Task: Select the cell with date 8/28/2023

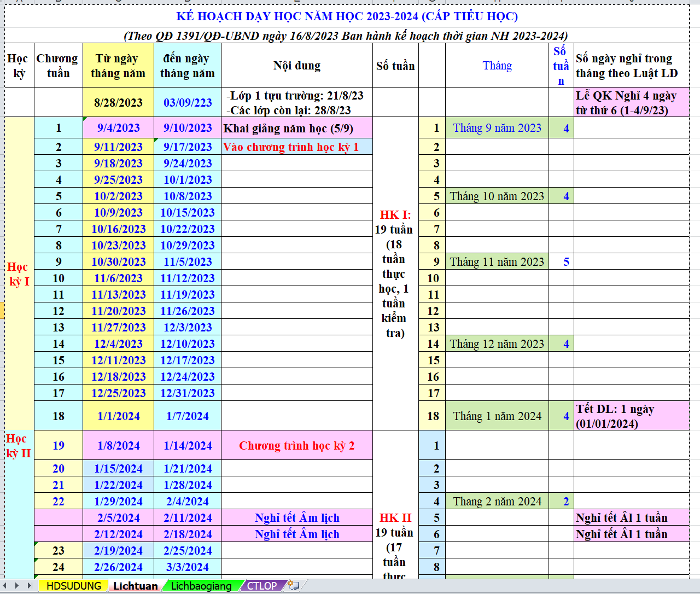Action: point(118,102)
